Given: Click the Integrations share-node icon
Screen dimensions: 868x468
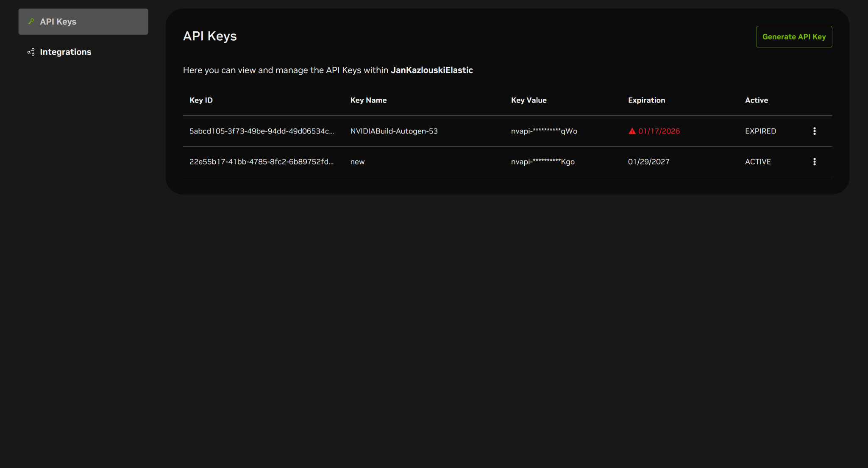Looking at the screenshot, I should pos(31,52).
